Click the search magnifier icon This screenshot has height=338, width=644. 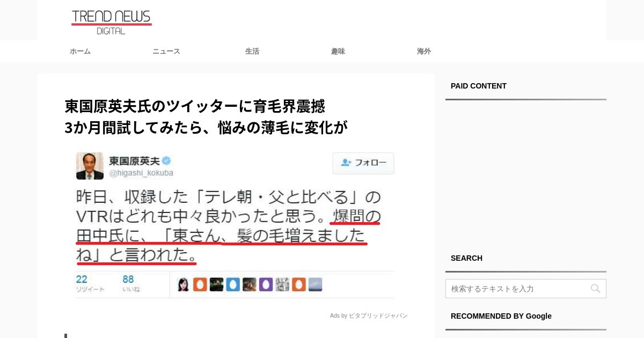pyautogui.click(x=595, y=289)
